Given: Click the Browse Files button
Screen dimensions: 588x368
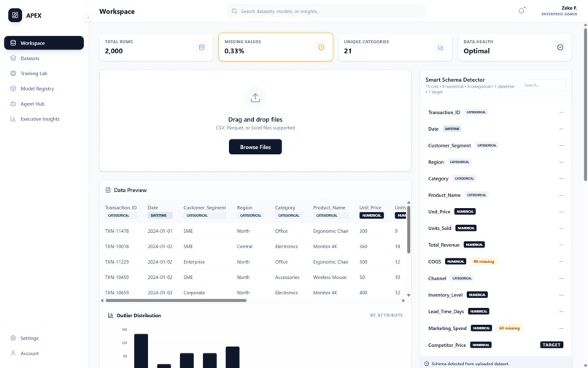Looking at the screenshot, I should coord(255,147).
